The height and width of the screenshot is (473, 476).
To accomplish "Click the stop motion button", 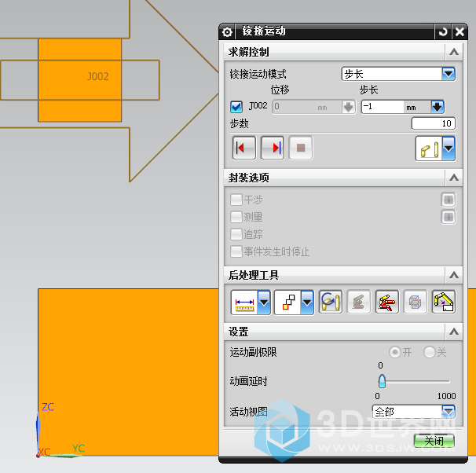I will (301, 148).
